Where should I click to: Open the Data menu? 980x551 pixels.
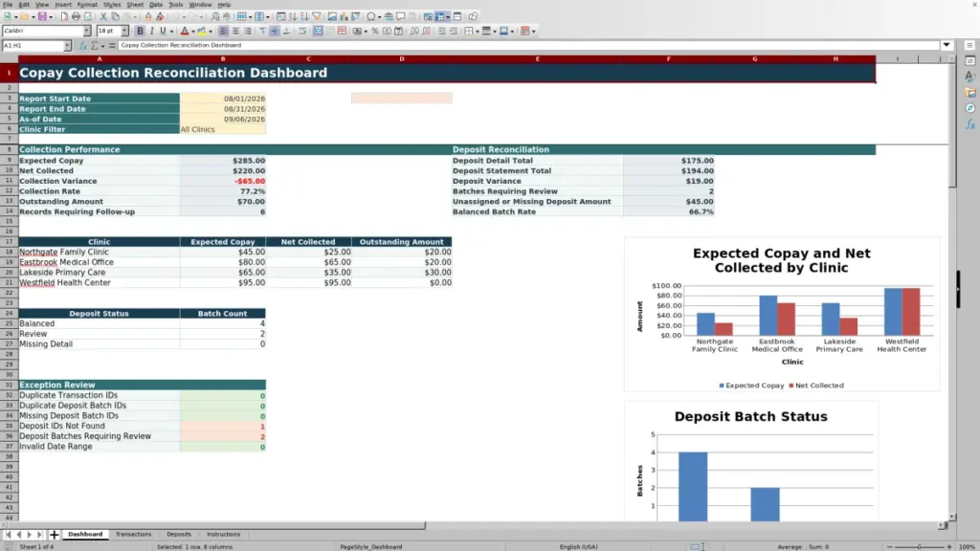(156, 5)
